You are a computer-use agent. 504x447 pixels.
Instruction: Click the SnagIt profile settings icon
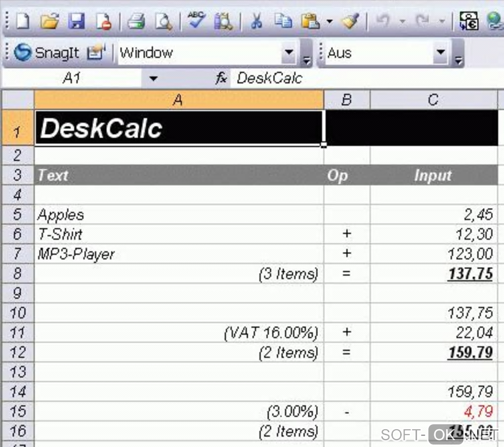coord(96,52)
